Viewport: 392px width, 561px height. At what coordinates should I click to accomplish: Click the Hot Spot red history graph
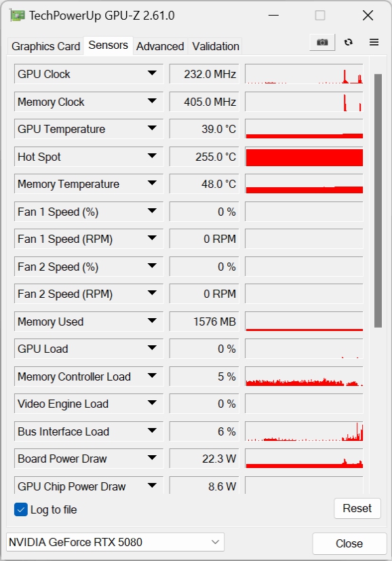click(304, 157)
